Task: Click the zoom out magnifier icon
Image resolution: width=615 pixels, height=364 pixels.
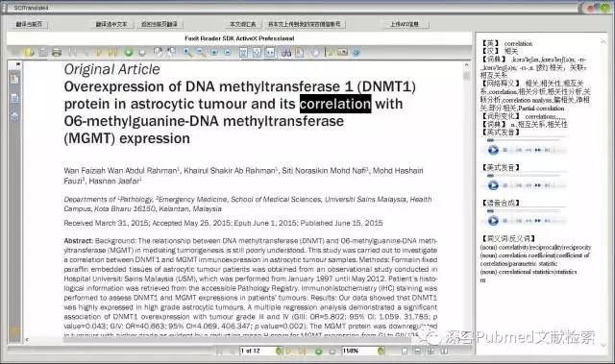Action: pos(201,52)
